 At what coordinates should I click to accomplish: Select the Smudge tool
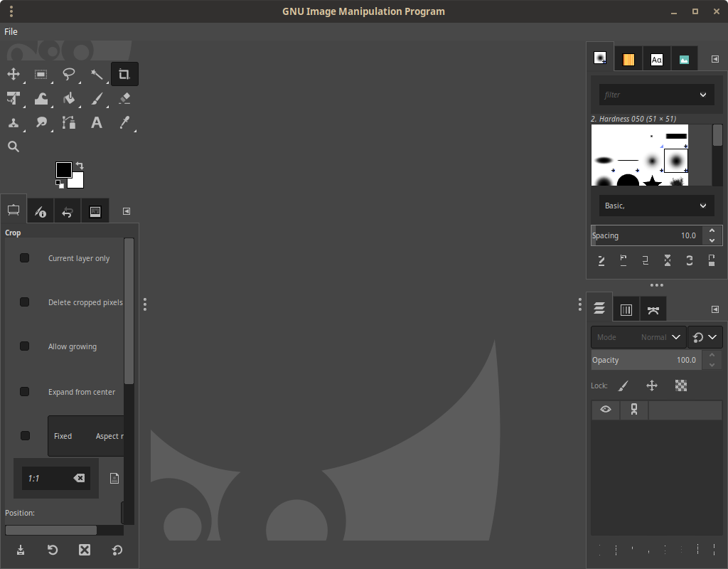[41, 122]
